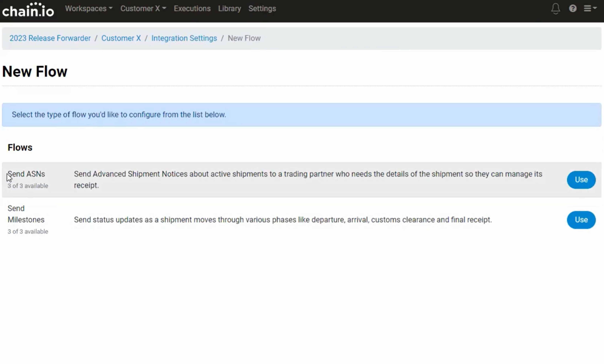Open Settings in top navigation
This screenshot has height=364, width=604.
(x=262, y=9)
